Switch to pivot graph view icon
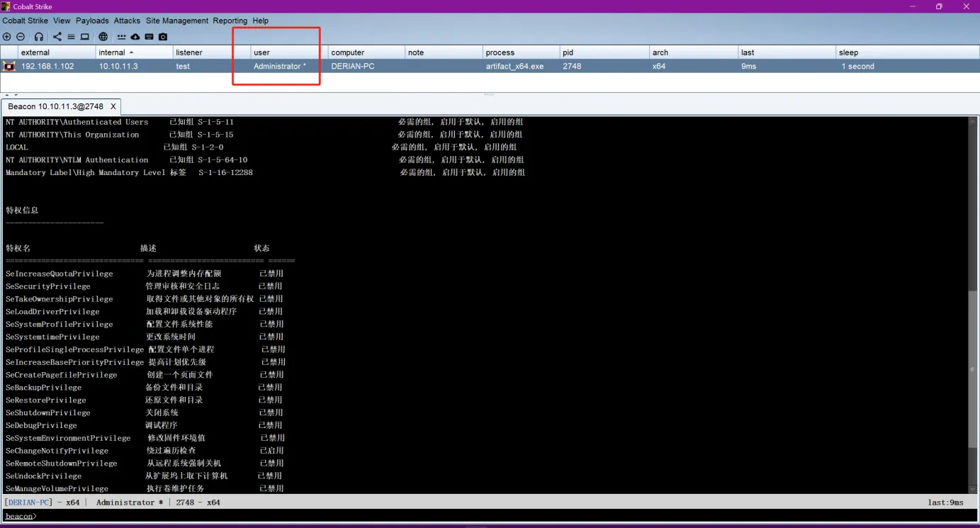980x528 pixels. point(57,37)
